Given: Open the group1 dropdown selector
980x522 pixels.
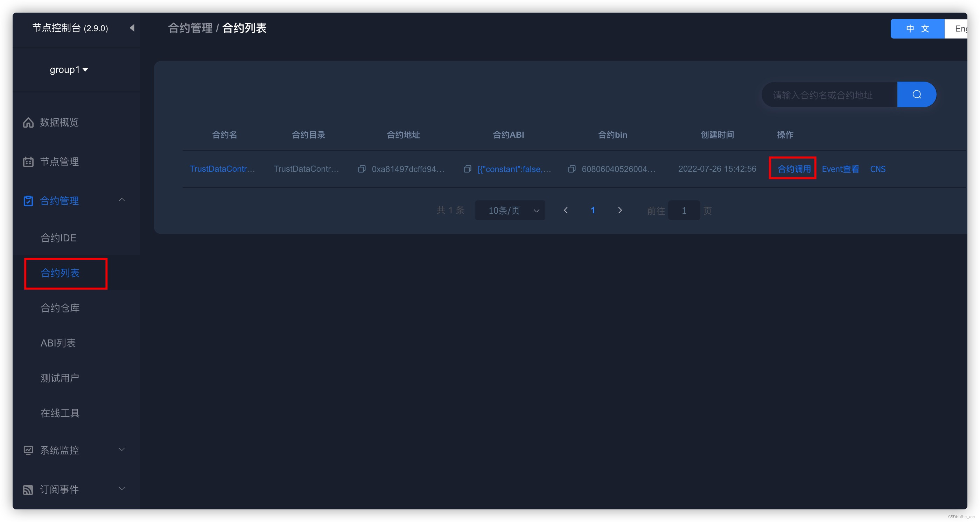Looking at the screenshot, I should click(x=69, y=70).
